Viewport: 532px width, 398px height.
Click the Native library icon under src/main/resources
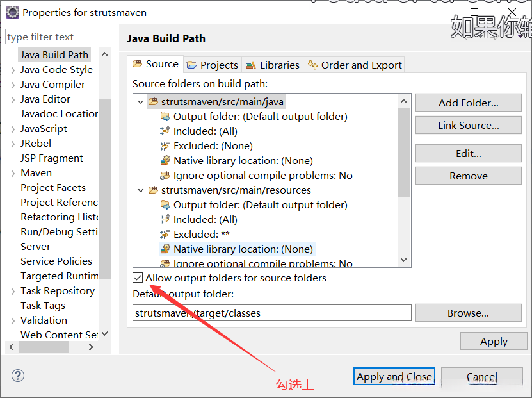coord(165,249)
